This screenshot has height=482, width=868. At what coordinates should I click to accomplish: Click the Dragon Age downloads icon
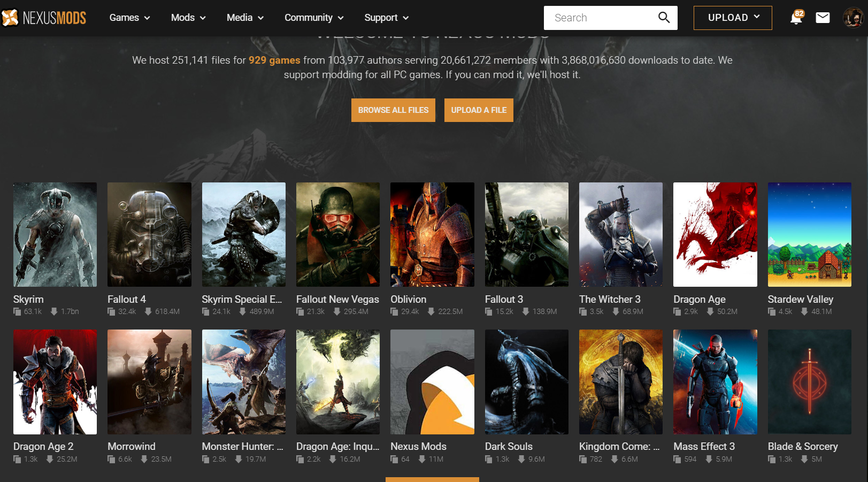[710, 311]
